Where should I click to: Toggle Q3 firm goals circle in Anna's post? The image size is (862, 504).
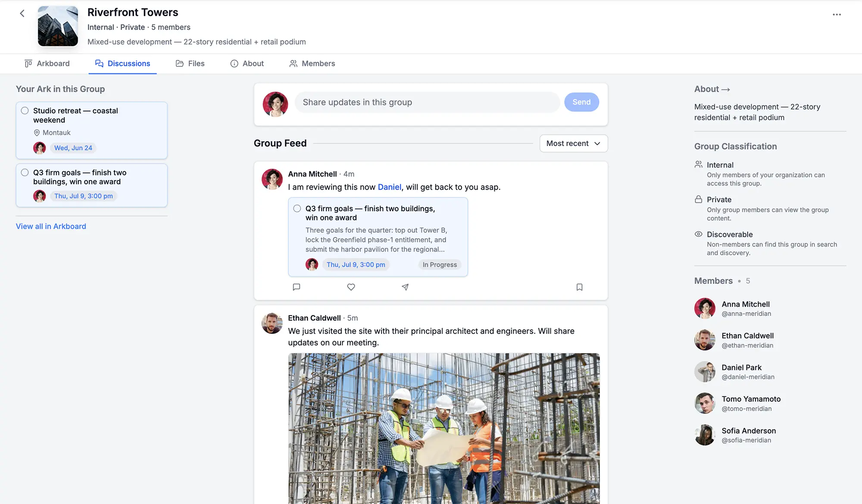297,208
